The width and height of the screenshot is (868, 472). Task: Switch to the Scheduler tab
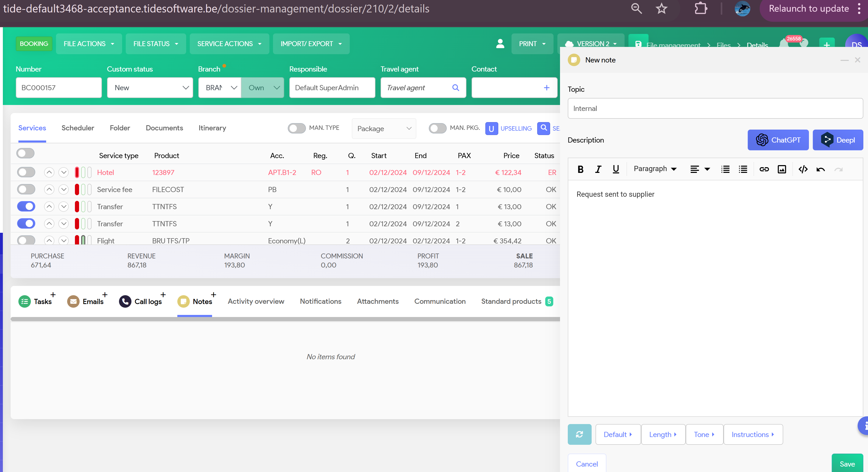78,128
